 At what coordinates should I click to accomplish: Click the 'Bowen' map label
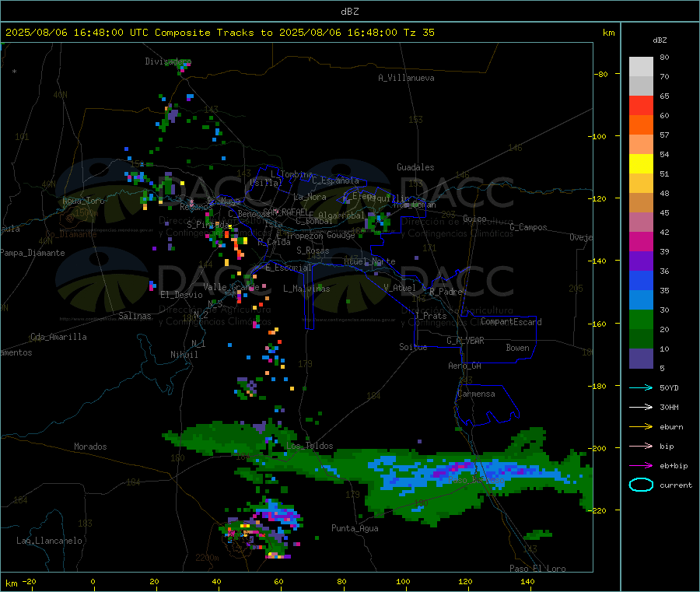(517, 348)
